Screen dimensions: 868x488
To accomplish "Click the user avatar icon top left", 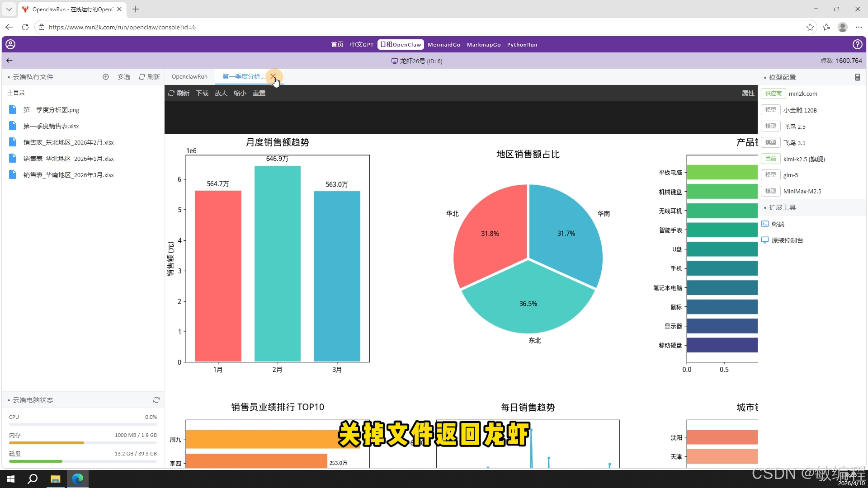I will click(x=10, y=44).
